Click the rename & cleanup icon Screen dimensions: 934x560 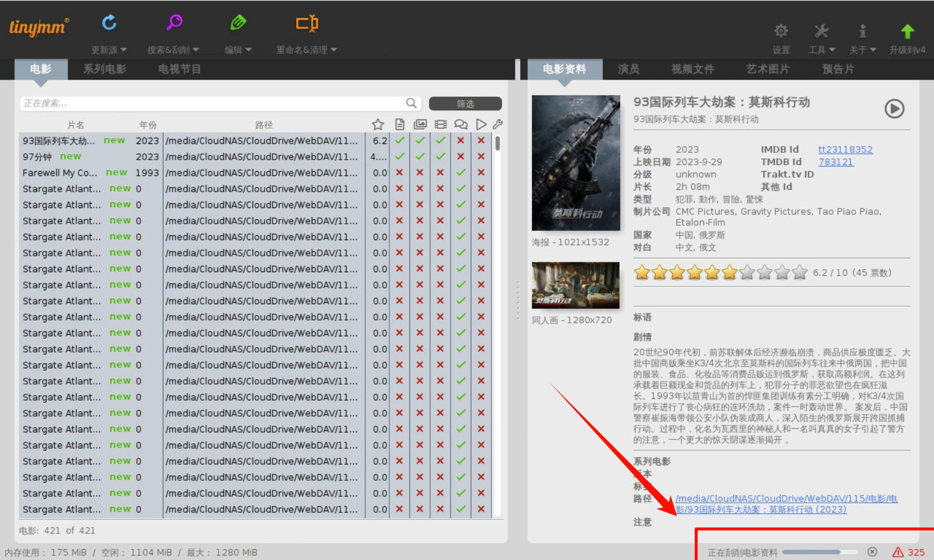306,23
